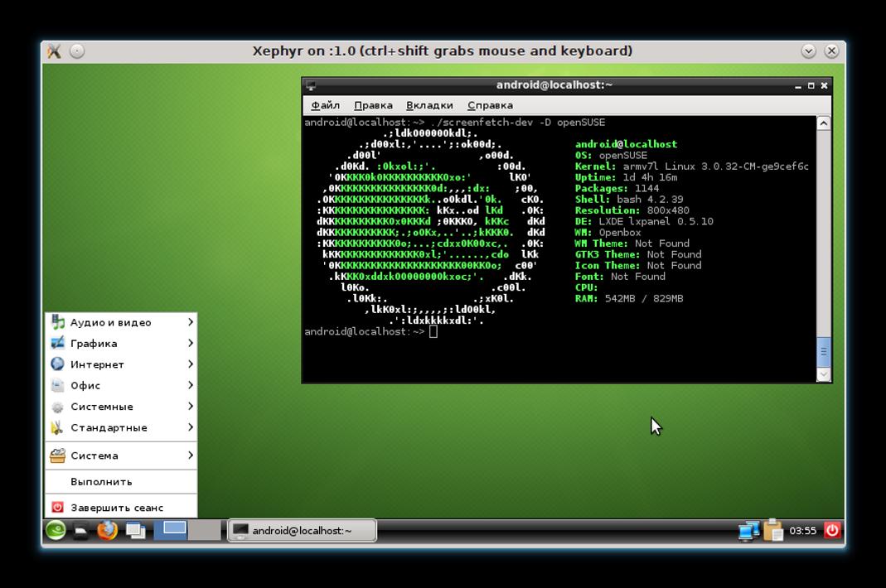Click the terminal prompt with the cursor box
Viewport: 886px width, 588px height.
pyautogui.click(x=370, y=331)
